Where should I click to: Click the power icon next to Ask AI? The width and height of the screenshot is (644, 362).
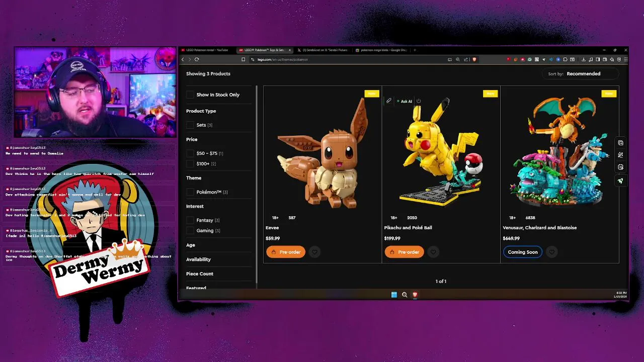click(x=419, y=101)
